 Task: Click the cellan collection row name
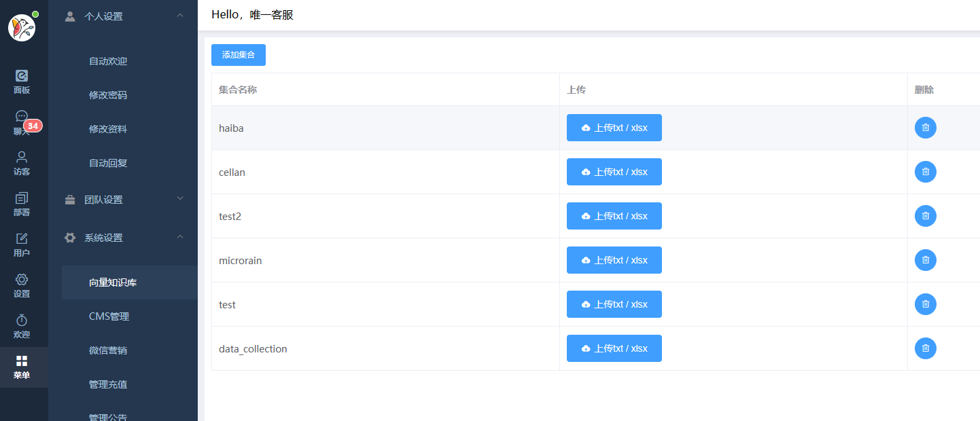coord(232,172)
